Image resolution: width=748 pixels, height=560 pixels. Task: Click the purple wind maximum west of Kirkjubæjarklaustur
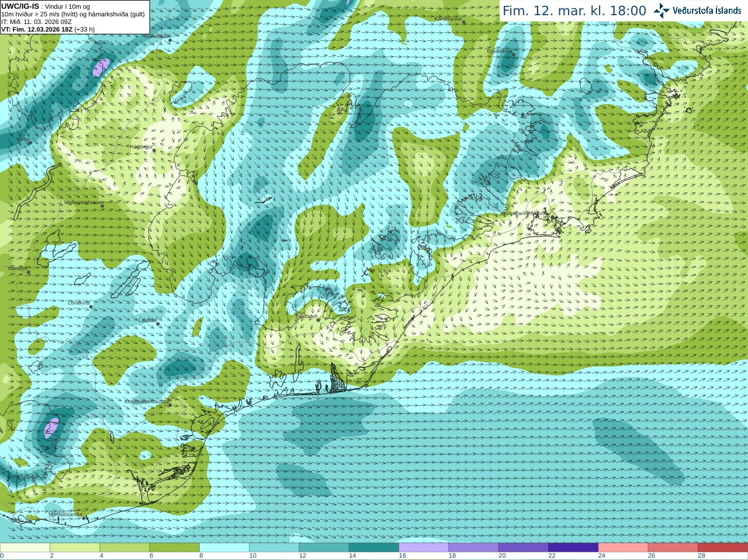51,428
